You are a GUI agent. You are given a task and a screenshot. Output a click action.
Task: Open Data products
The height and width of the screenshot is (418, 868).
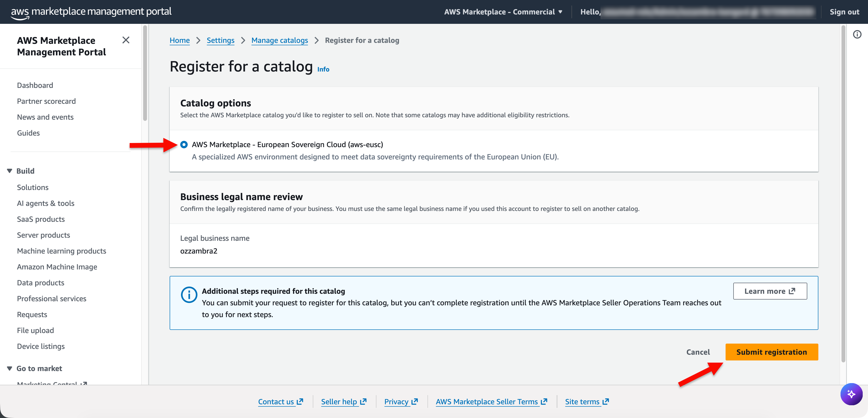41,283
